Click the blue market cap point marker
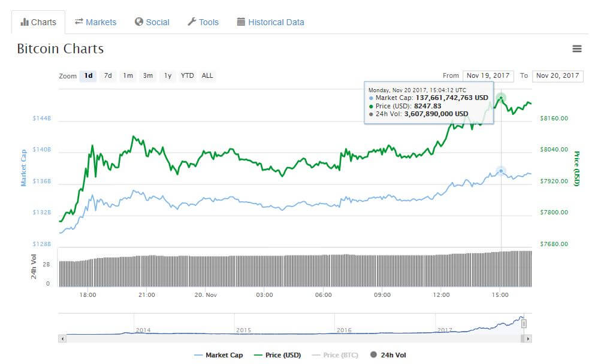This screenshot has width=601, height=364. tap(501, 171)
